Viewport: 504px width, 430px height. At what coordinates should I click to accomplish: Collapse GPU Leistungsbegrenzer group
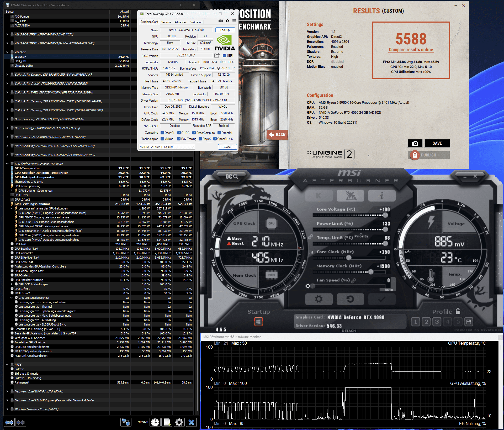11,298
